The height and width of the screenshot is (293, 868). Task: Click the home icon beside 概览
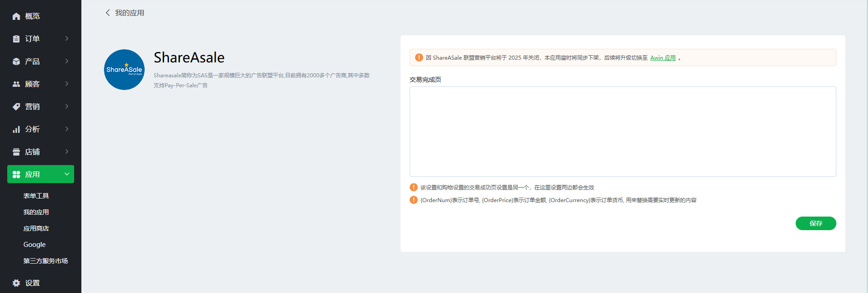click(16, 16)
